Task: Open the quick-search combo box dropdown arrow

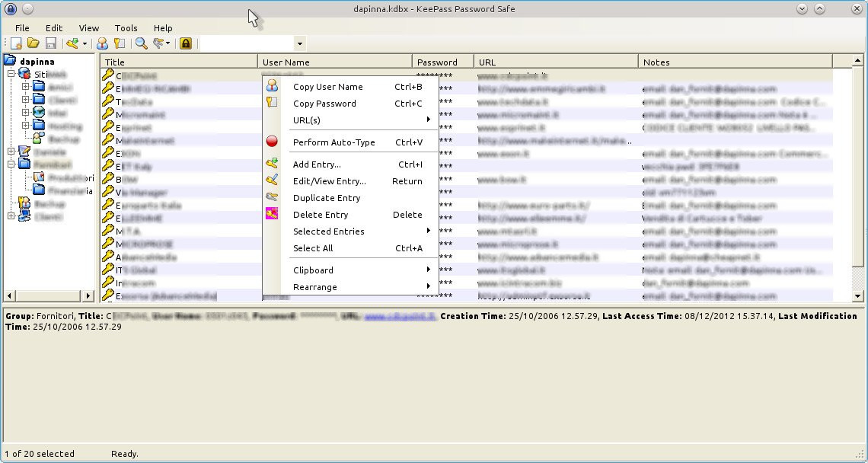Action: 299,43
